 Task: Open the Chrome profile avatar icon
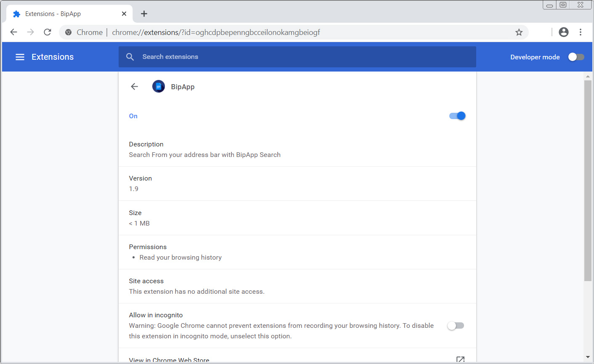pyautogui.click(x=564, y=32)
